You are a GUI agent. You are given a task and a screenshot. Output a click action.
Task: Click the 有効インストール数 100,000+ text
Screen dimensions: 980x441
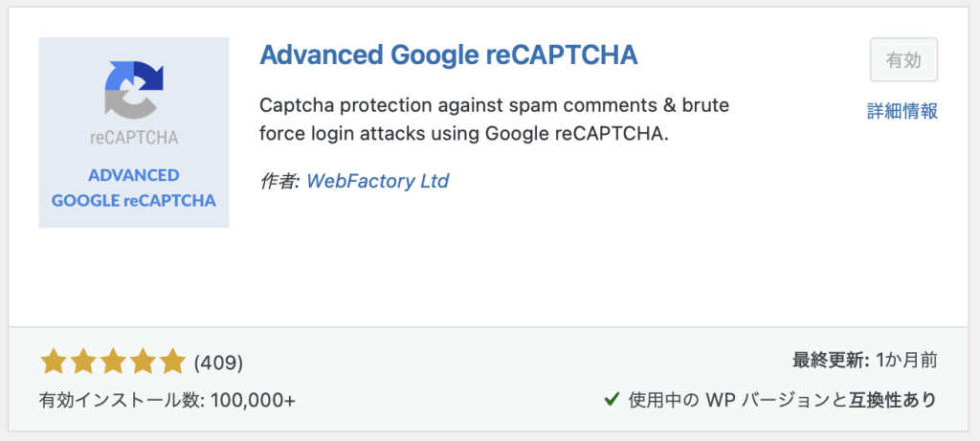click(x=167, y=400)
